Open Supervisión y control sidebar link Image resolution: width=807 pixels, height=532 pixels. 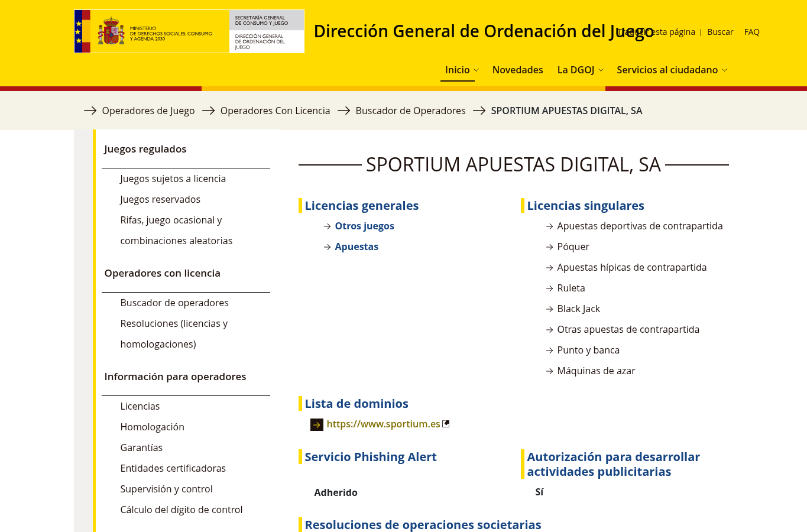(166, 489)
